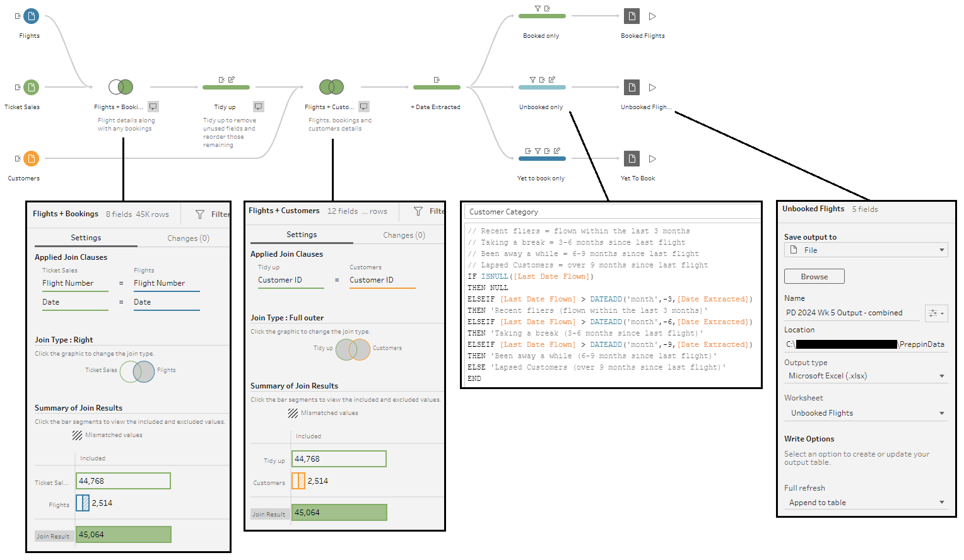
Task: Open the Save output to File dropdown
Action: (x=866, y=250)
